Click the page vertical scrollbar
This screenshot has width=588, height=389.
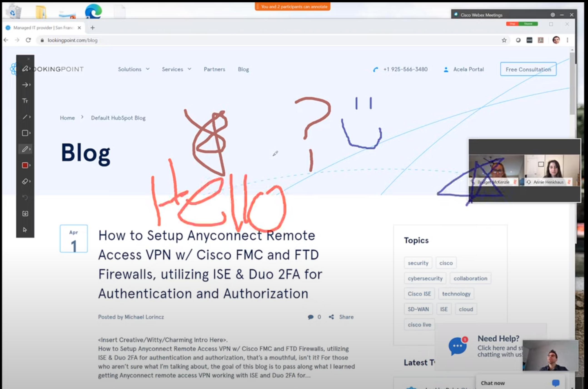tap(572, 84)
